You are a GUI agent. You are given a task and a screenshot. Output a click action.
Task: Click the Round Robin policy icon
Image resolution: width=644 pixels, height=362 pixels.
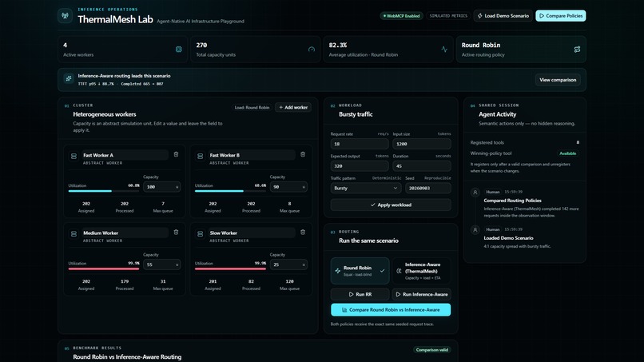tap(338, 271)
